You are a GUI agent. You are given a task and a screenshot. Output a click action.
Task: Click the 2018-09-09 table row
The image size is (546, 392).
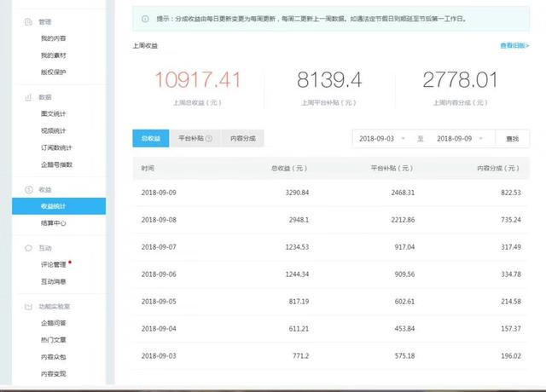332,193
